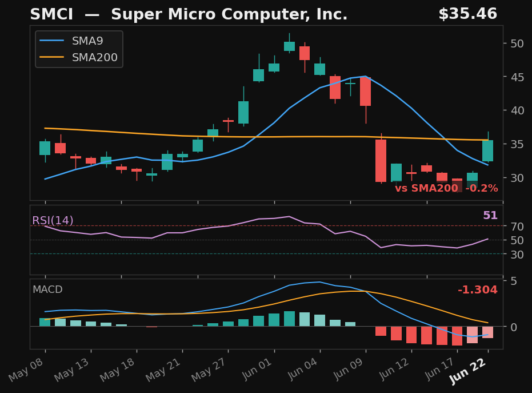The height and width of the screenshot is (393, 532).
Task: Click the Super Micro Computer, Inc. name
Action: click(x=229, y=15)
